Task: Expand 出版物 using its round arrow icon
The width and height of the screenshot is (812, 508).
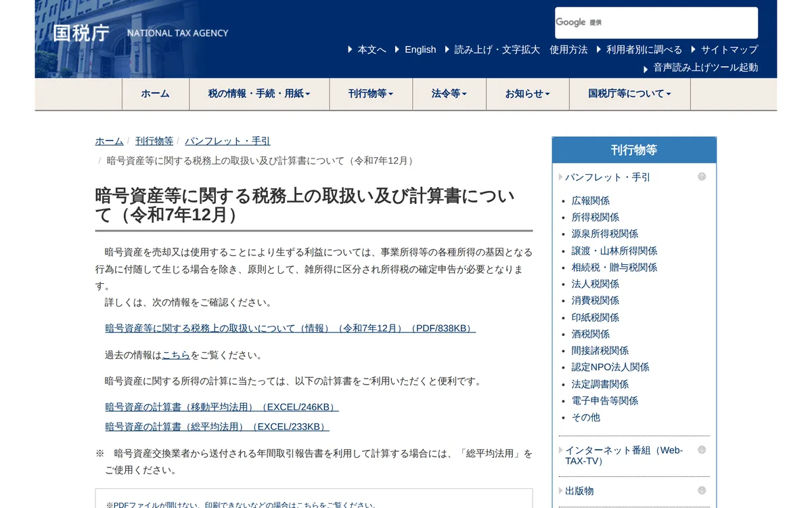Action: [x=702, y=490]
